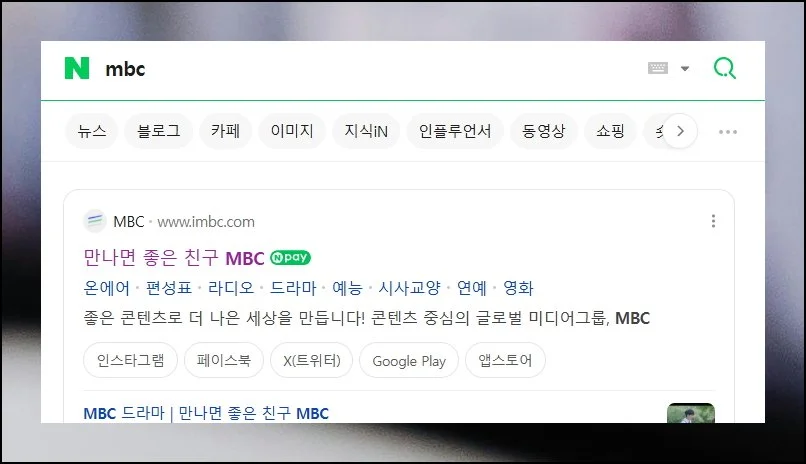Open the MBC result vertical dots menu

tap(713, 221)
